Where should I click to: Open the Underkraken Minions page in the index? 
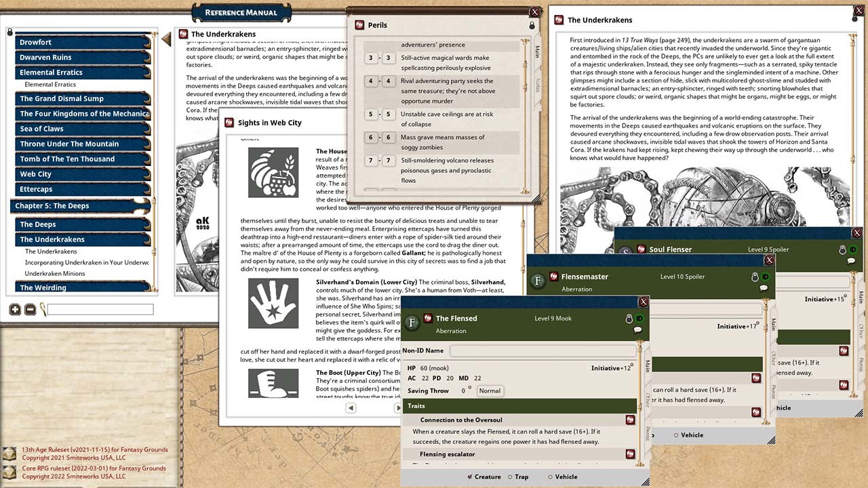55,273
